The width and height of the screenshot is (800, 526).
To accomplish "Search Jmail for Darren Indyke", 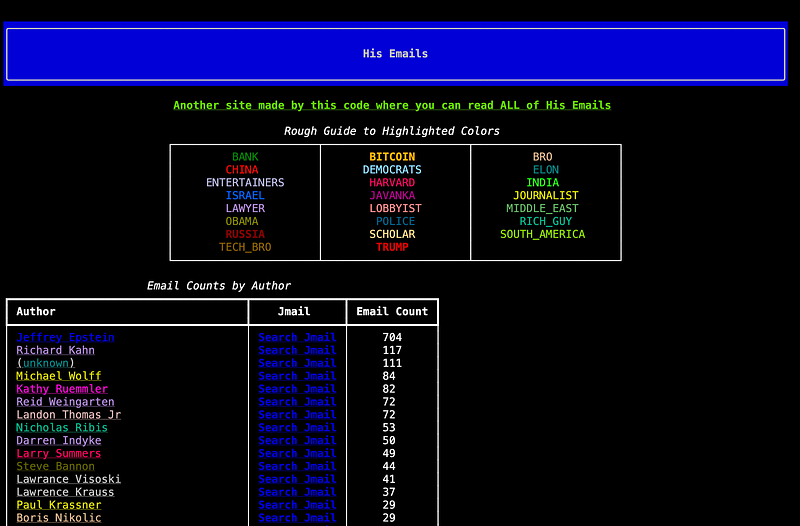I will pos(297,440).
